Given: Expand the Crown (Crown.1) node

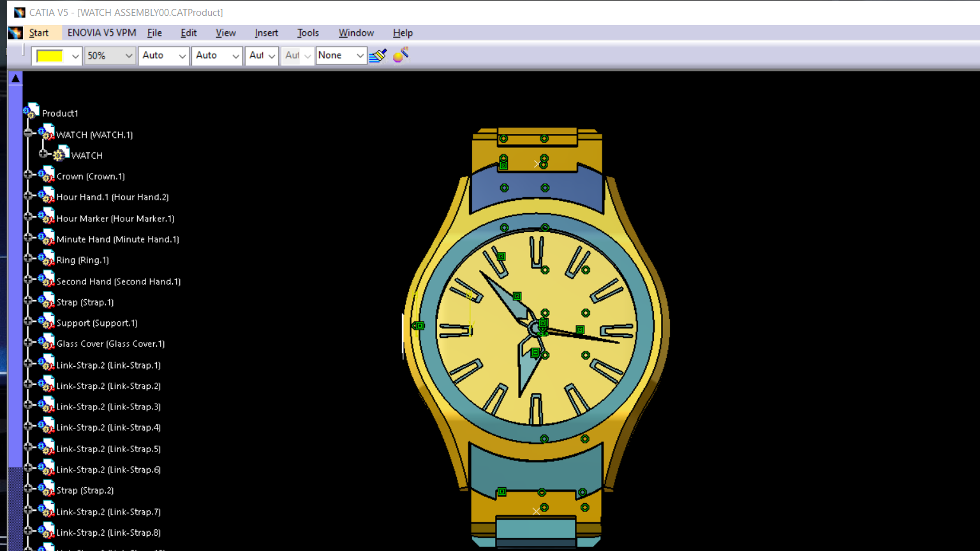Looking at the screenshot, I should [x=28, y=174].
